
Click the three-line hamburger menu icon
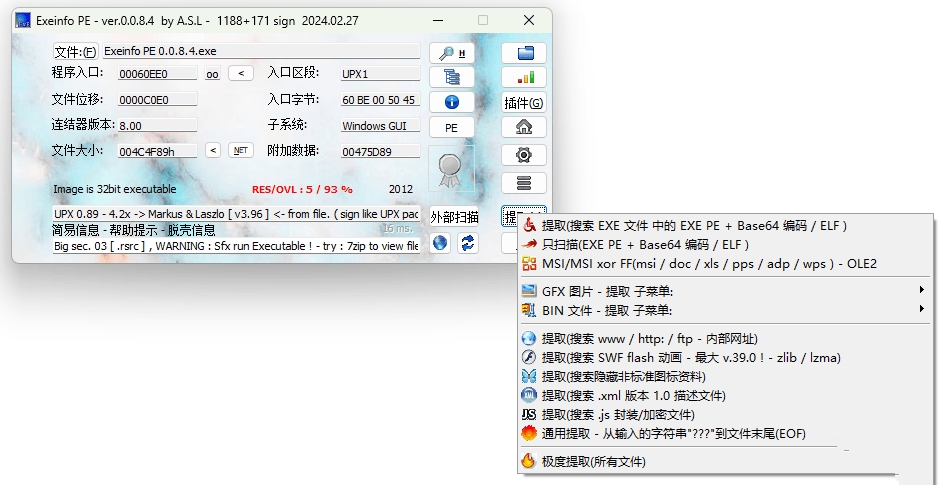[524, 183]
